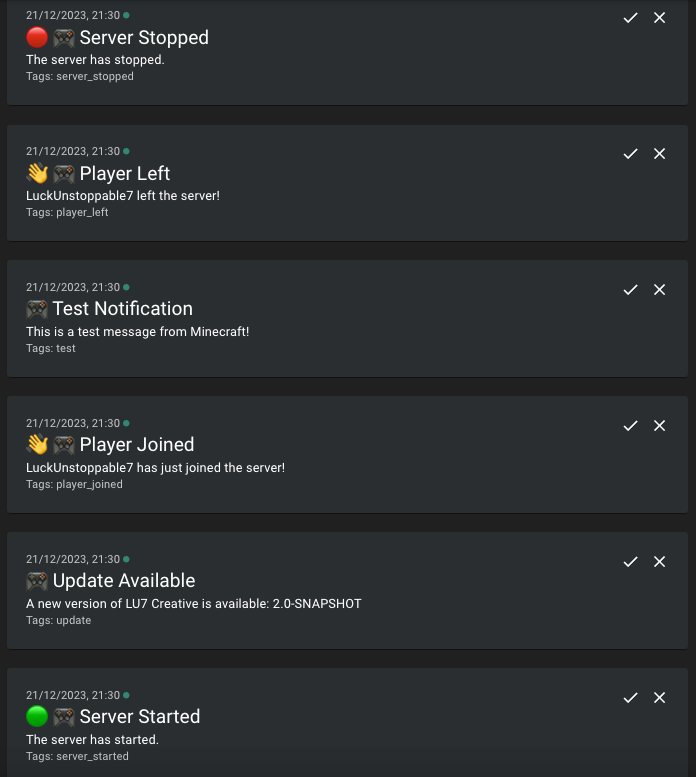Mark Update Available notification as read
This screenshot has width=696, height=777.
coord(630,562)
